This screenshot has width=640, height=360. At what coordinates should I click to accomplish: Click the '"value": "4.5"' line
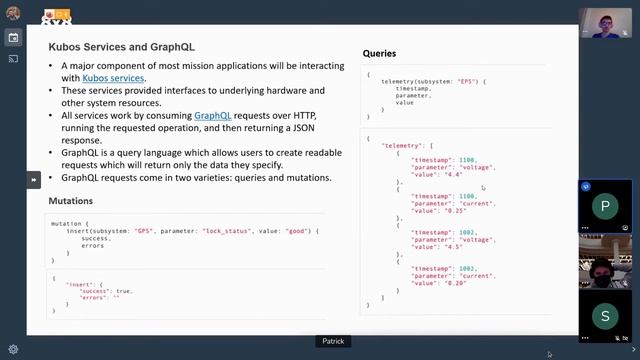coord(437,247)
